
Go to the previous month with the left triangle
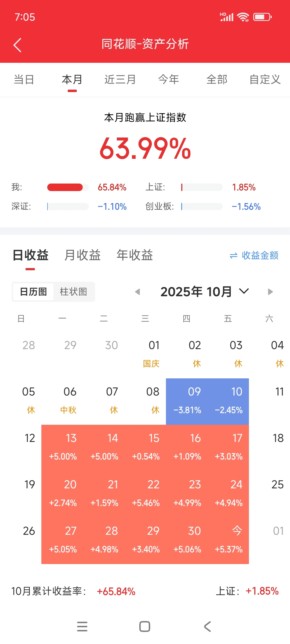137,292
